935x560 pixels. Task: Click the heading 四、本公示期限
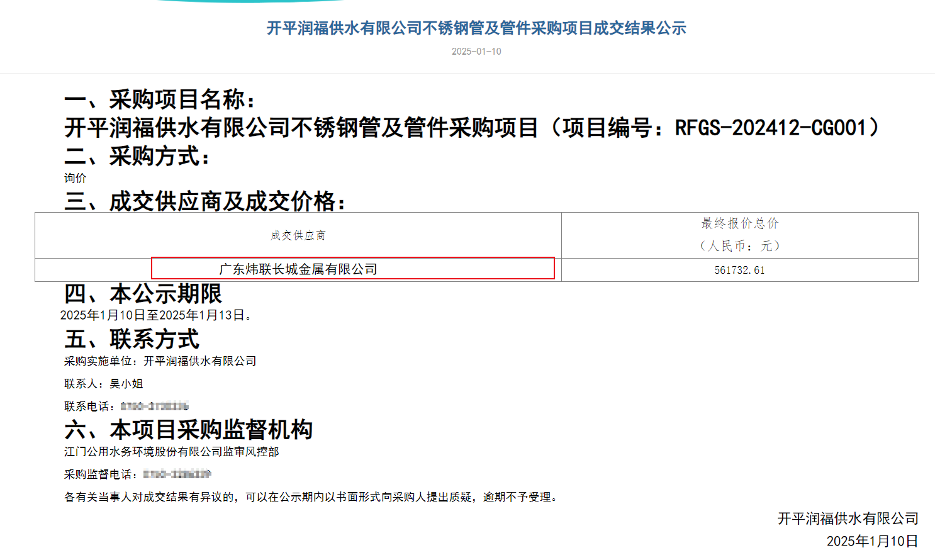(143, 294)
